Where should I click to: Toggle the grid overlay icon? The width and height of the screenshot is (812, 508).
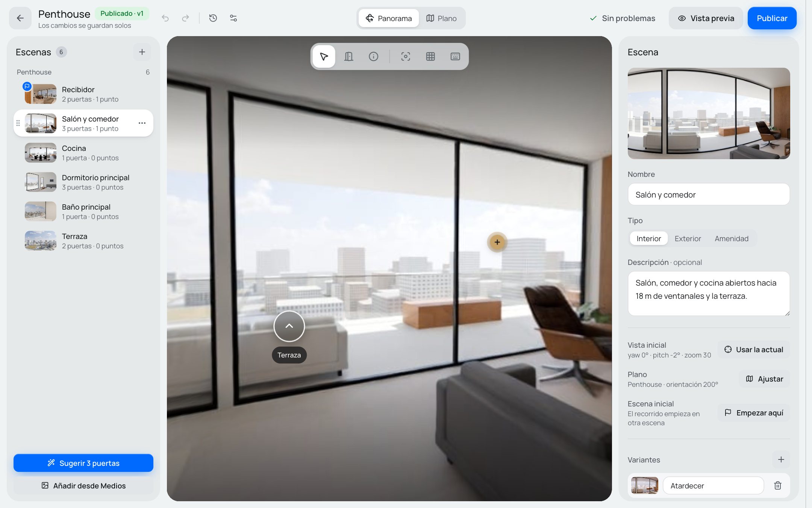pos(430,56)
